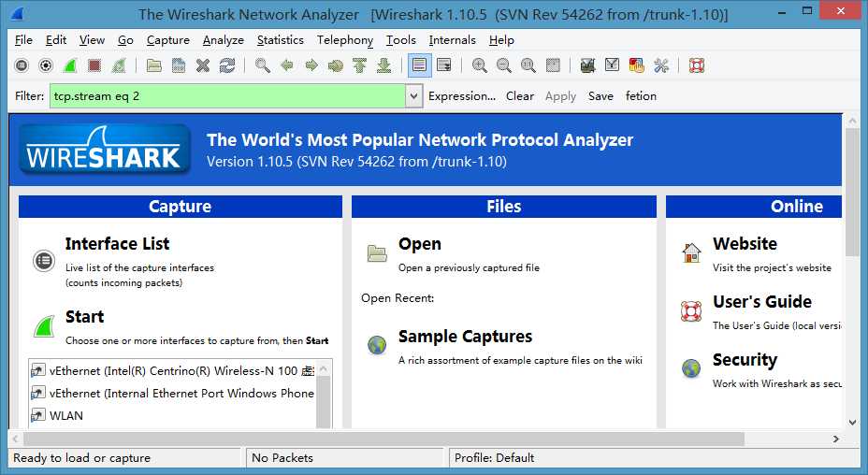The image size is (868, 475).
Task: Toggle auto scroll in live capture
Action: pyautogui.click(x=444, y=65)
